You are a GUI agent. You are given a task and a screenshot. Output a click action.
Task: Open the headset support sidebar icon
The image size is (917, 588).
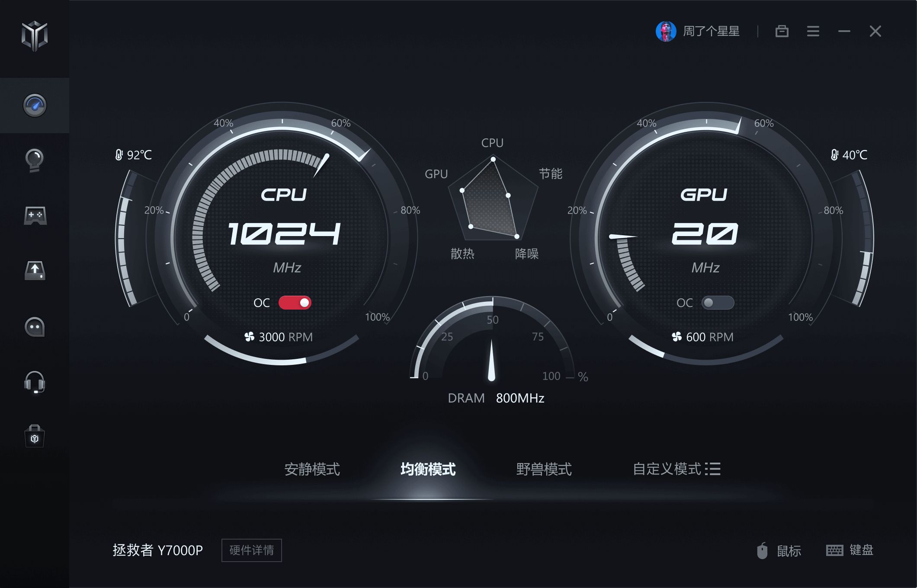coord(35,382)
